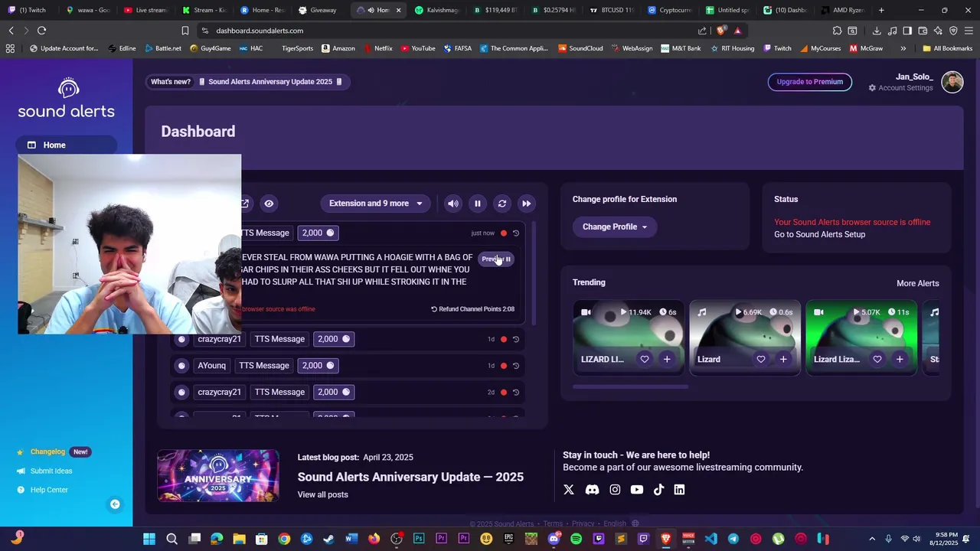980x551 pixels.
Task: Refresh the alert activity feed
Action: click(502, 204)
